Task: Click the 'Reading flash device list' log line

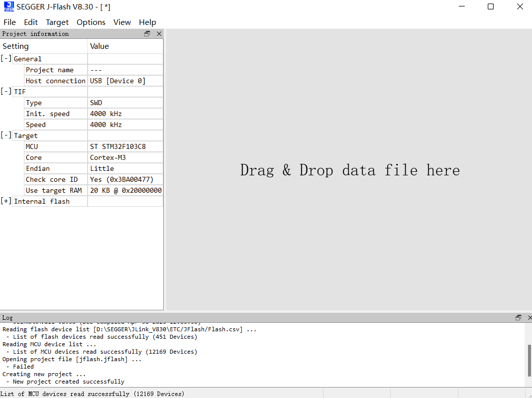Action: 129,329
